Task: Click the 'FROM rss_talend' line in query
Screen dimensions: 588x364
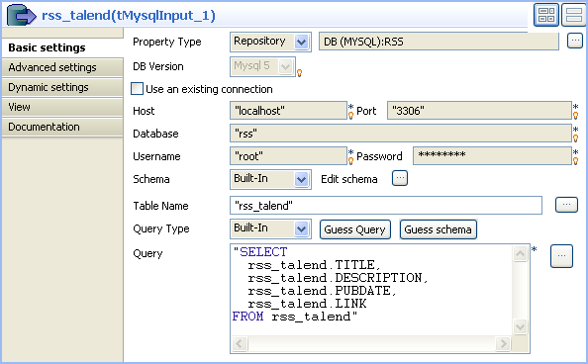Action: [x=294, y=317]
